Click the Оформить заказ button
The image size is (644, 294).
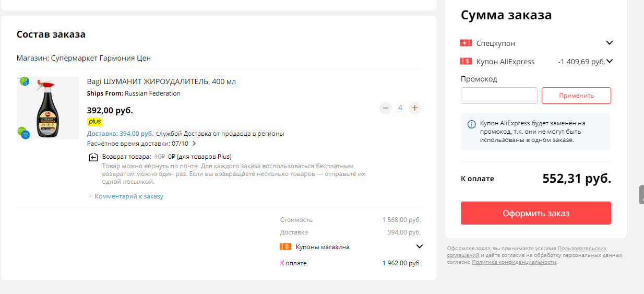click(x=536, y=213)
